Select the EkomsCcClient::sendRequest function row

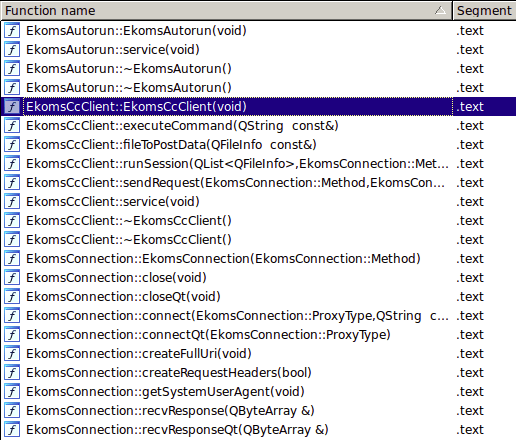pos(258,183)
